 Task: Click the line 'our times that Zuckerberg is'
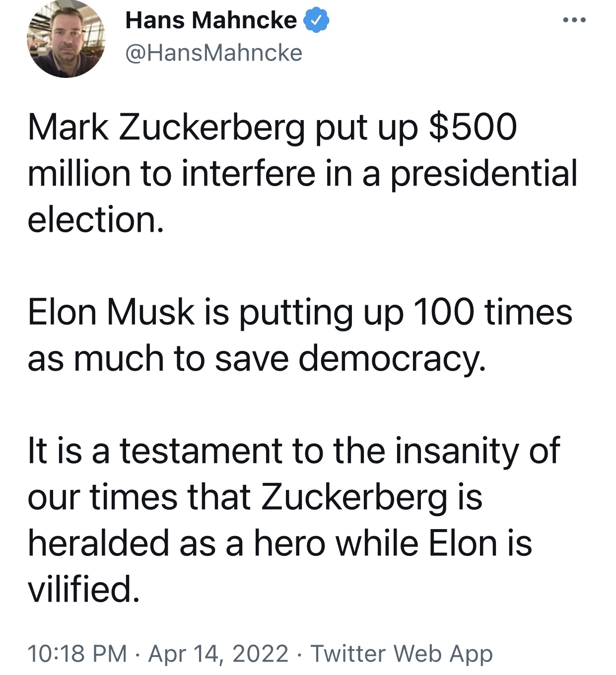click(255, 497)
